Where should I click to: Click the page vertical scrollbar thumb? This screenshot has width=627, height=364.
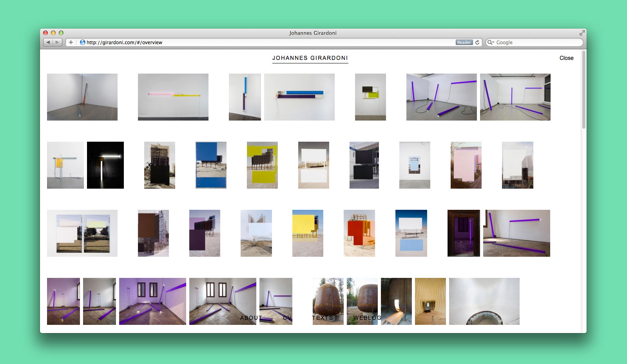584,90
